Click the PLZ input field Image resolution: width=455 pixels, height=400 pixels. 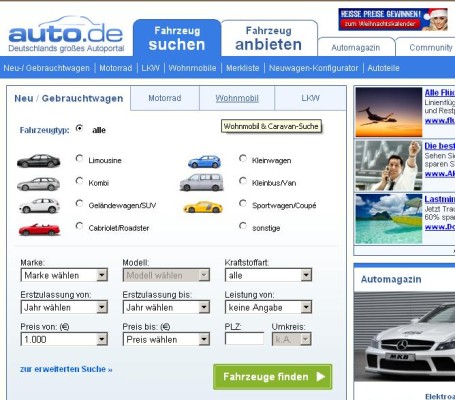(x=244, y=339)
